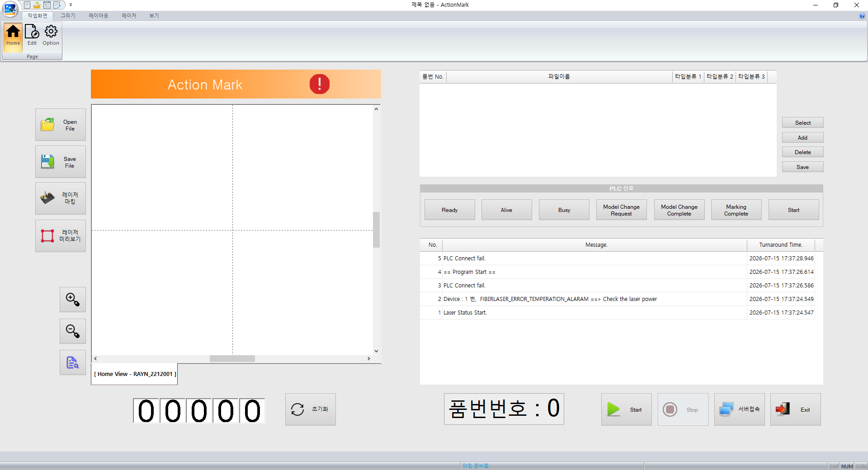Click the log table No. column header
868x470 pixels.
[431, 245]
